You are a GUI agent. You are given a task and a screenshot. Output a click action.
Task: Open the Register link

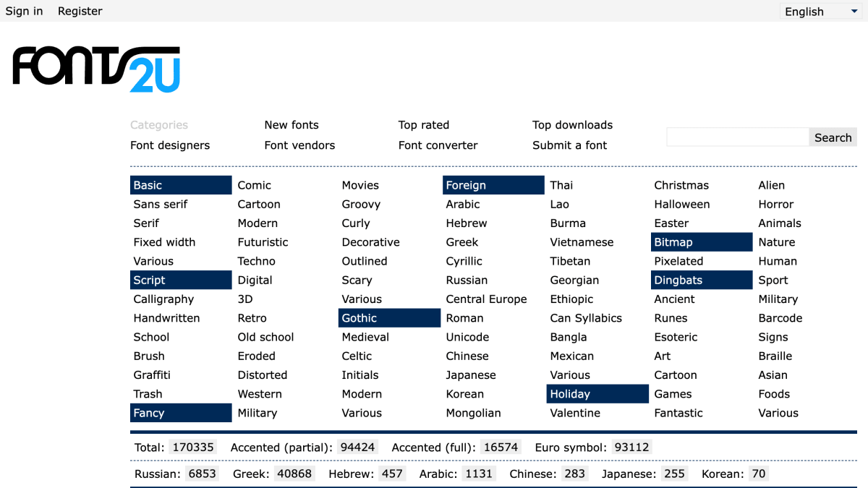coord(80,11)
